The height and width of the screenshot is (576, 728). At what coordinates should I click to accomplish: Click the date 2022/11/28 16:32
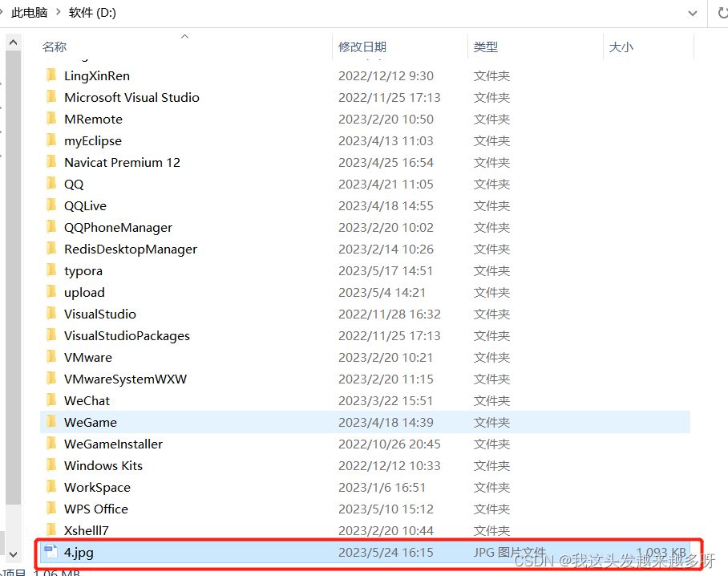coord(390,314)
